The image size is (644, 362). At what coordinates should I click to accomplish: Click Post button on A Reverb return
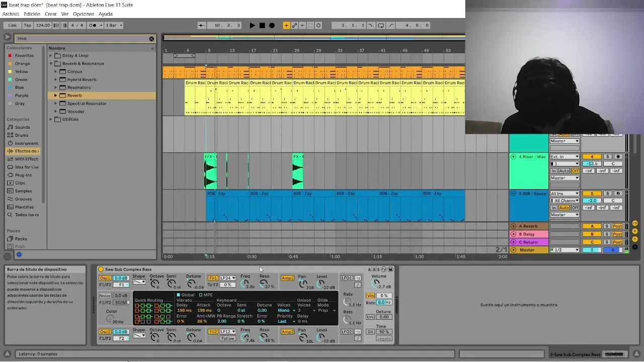click(617, 226)
